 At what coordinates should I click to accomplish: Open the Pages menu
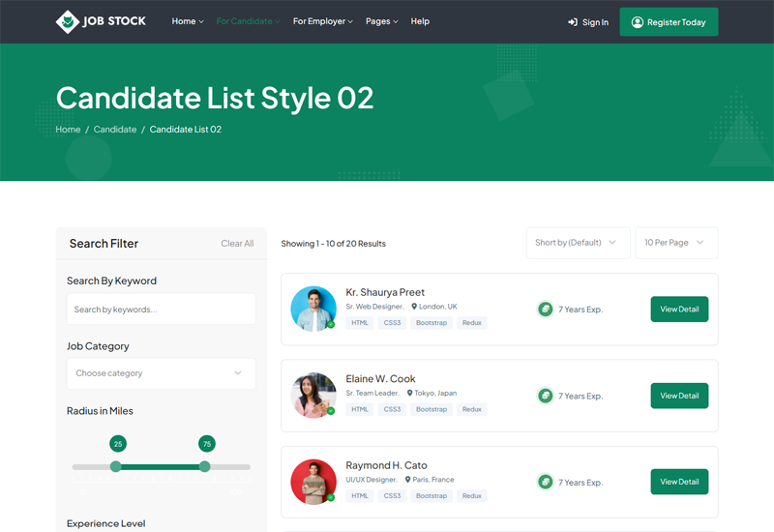381,21
